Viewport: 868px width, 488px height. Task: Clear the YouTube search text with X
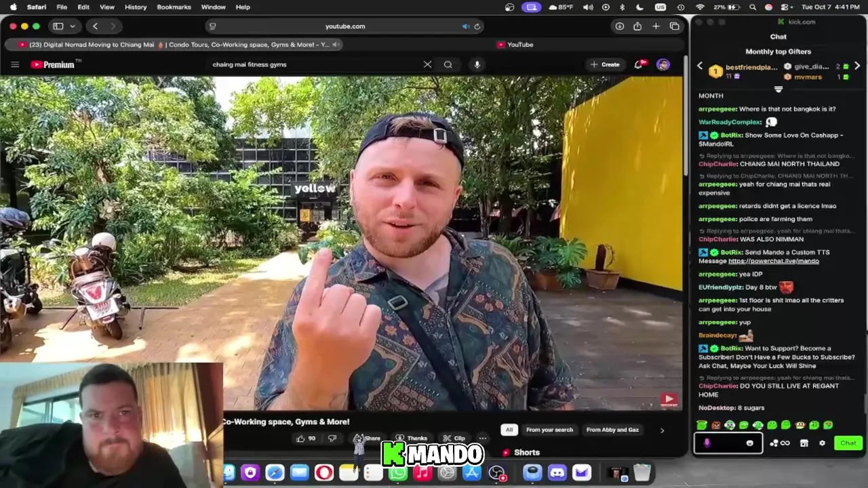point(427,64)
